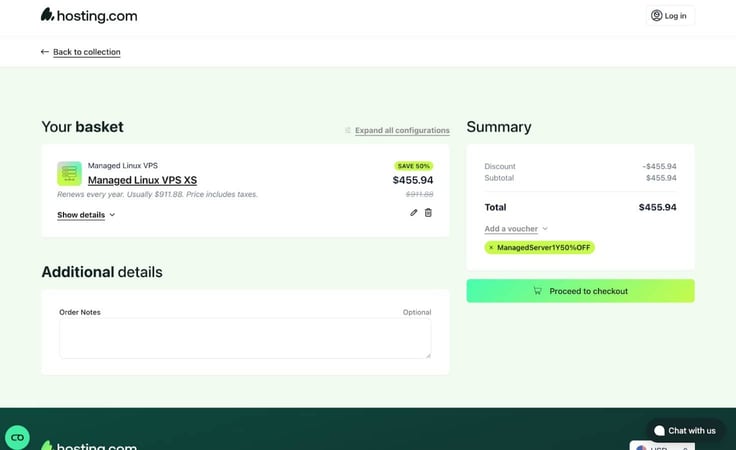This screenshot has height=450, width=736.
Task: Click the user icon in Log in button
Action: [x=656, y=15]
